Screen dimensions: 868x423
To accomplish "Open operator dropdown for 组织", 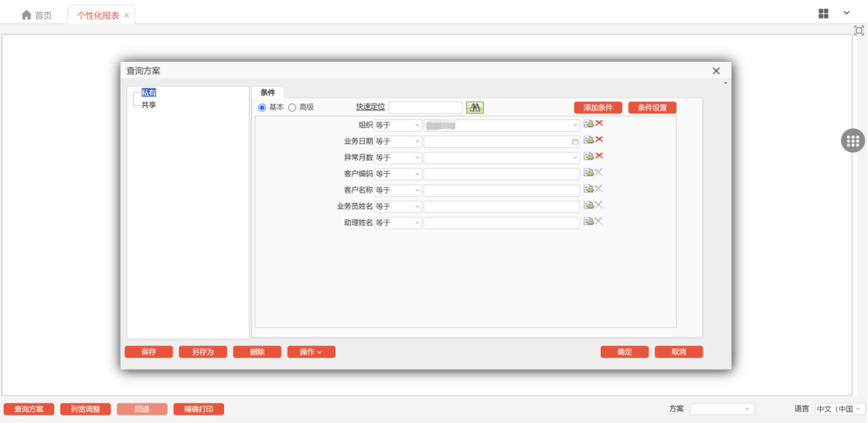I will click(x=398, y=125).
